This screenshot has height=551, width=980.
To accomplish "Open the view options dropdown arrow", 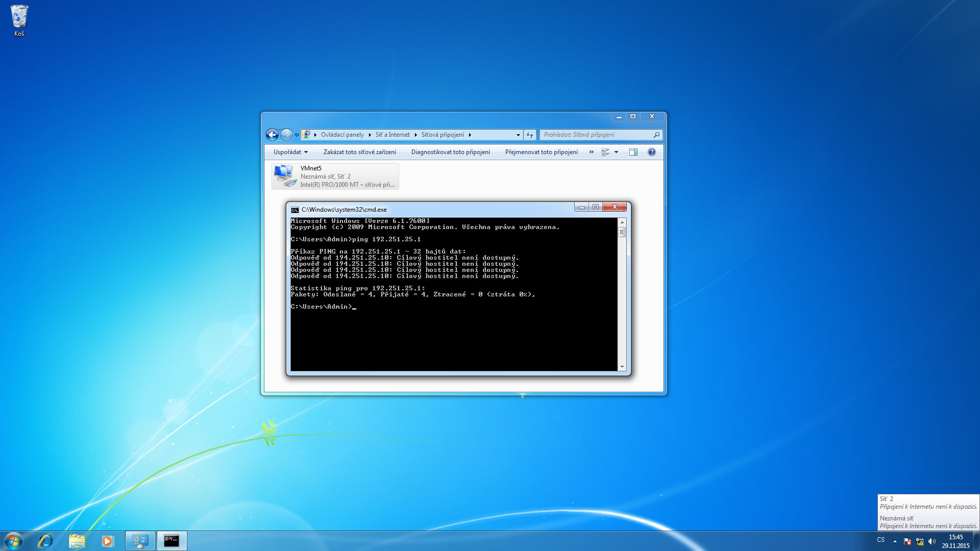I will pos(616,152).
